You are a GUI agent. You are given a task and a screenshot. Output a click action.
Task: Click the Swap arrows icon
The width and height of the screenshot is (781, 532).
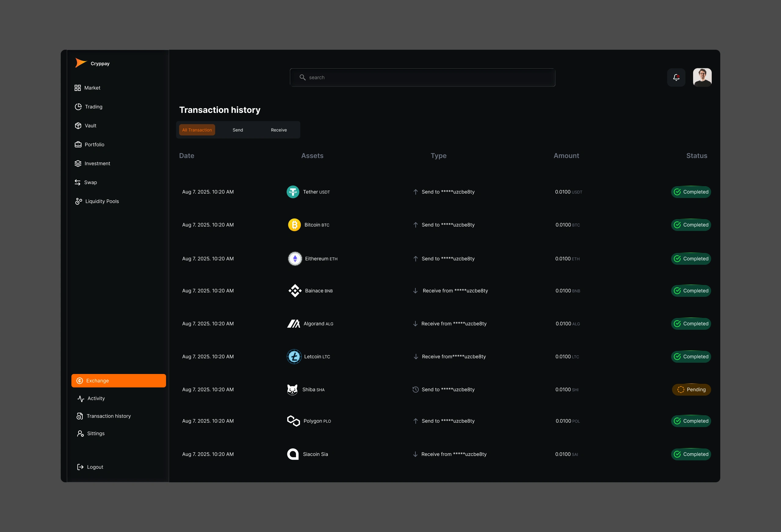[x=78, y=182]
